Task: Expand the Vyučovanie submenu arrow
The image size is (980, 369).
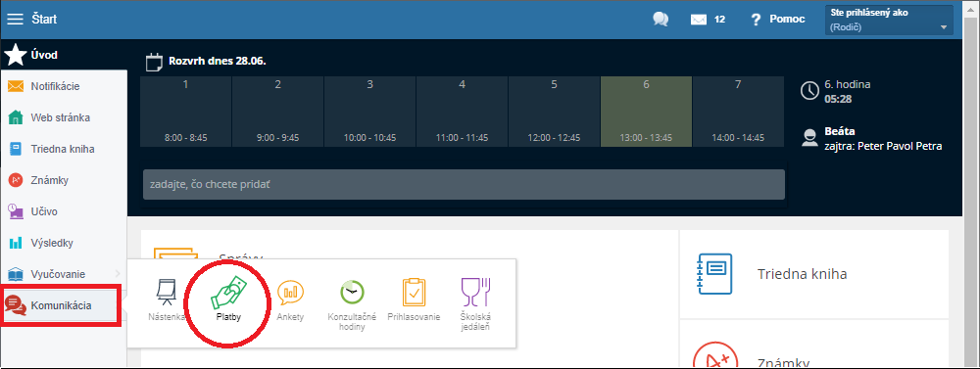Action: [119, 274]
